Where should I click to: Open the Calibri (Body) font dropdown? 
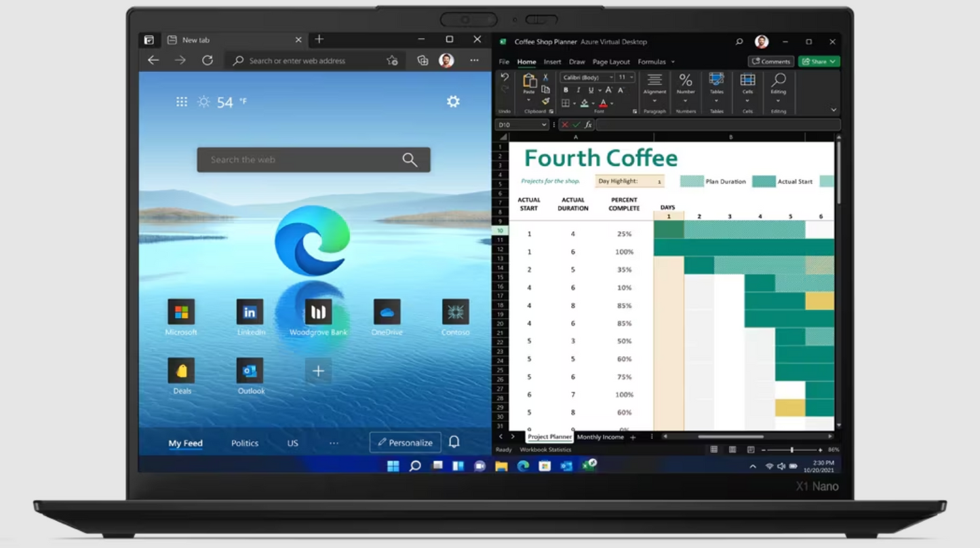(x=587, y=77)
